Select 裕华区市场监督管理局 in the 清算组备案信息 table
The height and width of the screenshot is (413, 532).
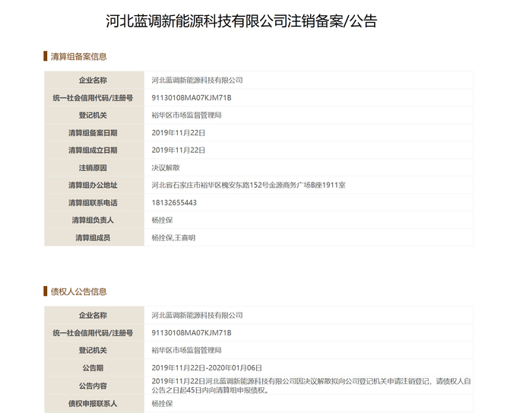pos(186,115)
